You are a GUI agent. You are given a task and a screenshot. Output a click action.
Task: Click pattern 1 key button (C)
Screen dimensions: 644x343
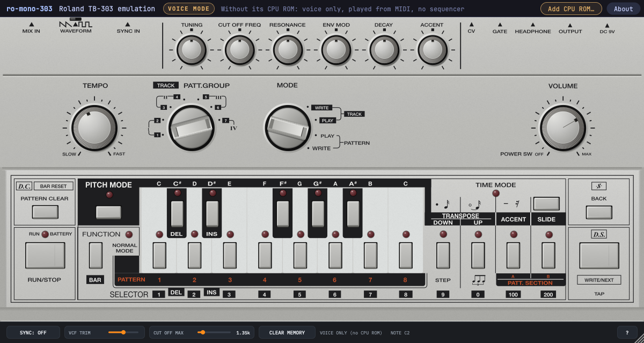coord(159,256)
